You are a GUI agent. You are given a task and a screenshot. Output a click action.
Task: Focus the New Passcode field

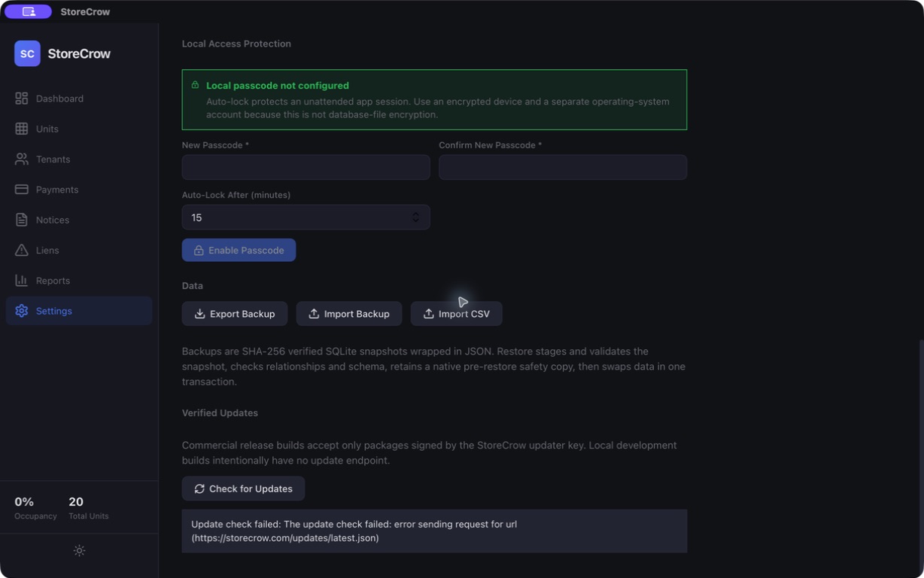click(x=305, y=167)
